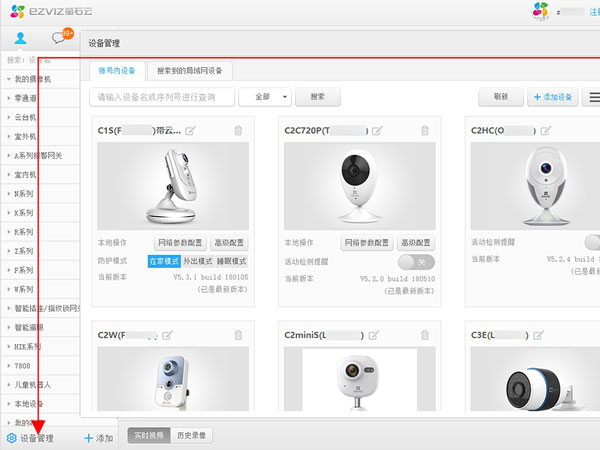Image resolution: width=600 pixels, height=450 pixels.
Task: Click the device name search input field
Action: pos(162,97)
